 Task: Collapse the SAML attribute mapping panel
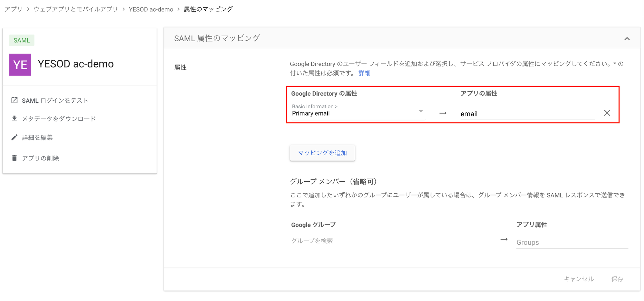point(627,39)
